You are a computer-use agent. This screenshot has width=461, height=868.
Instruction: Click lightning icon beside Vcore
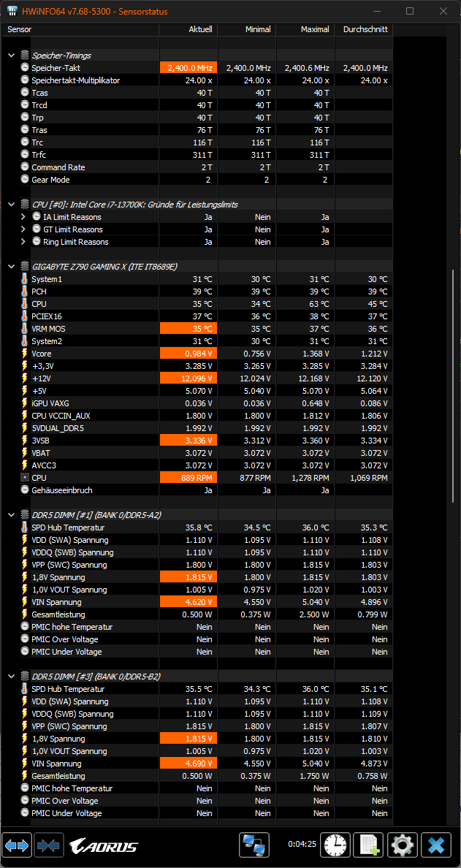[x=24, y=353]
